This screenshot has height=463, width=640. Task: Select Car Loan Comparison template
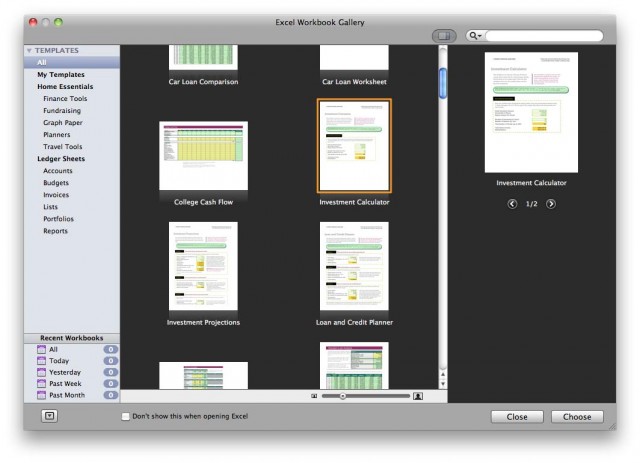pos(203,65)
